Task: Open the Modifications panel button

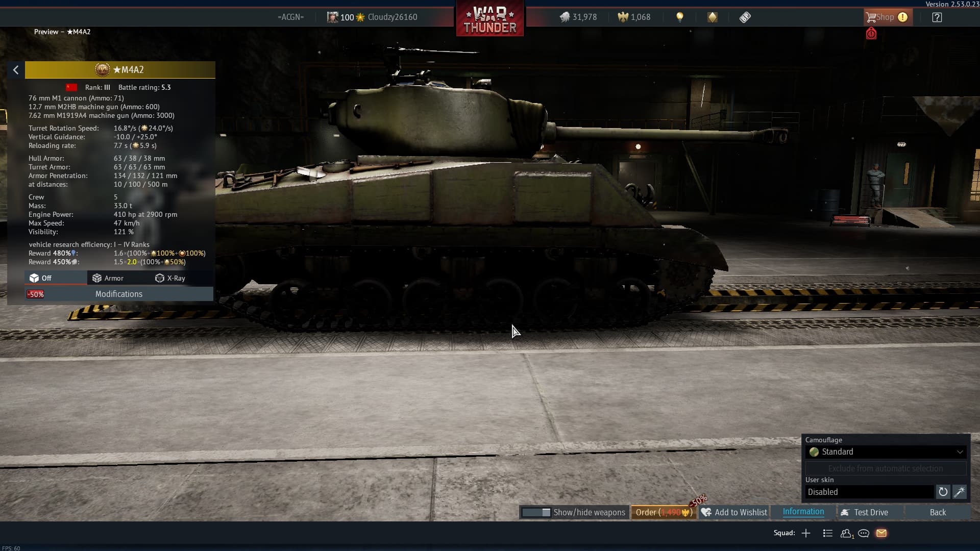Action: coord(119,294)
